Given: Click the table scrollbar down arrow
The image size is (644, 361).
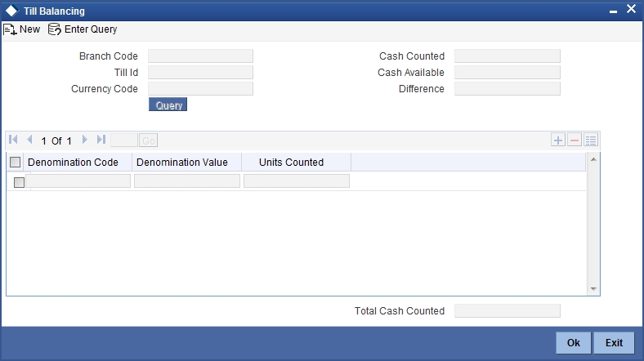Looking at the screenshot, I should (593, 289).
